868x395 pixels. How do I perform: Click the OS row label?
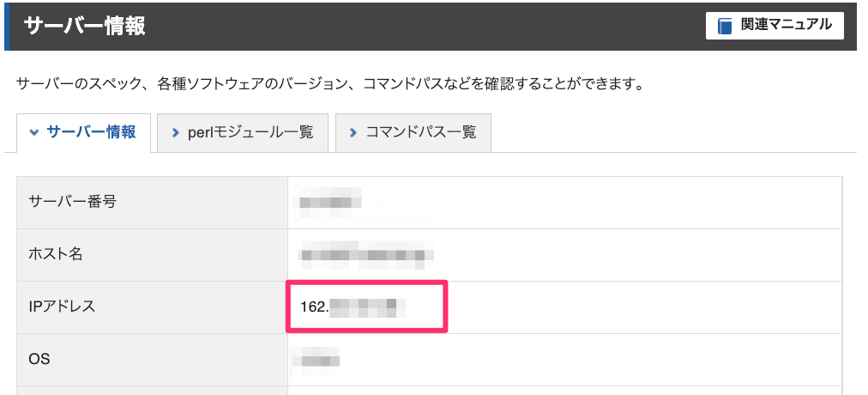(x=39, y=359)
